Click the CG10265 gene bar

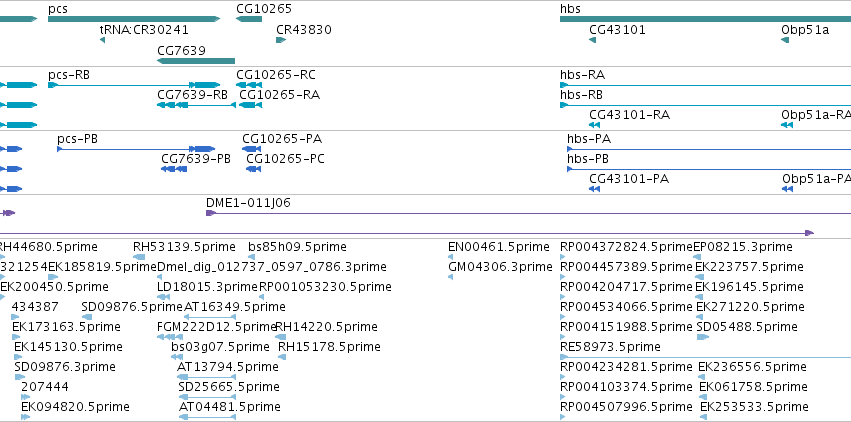[248, 19]
